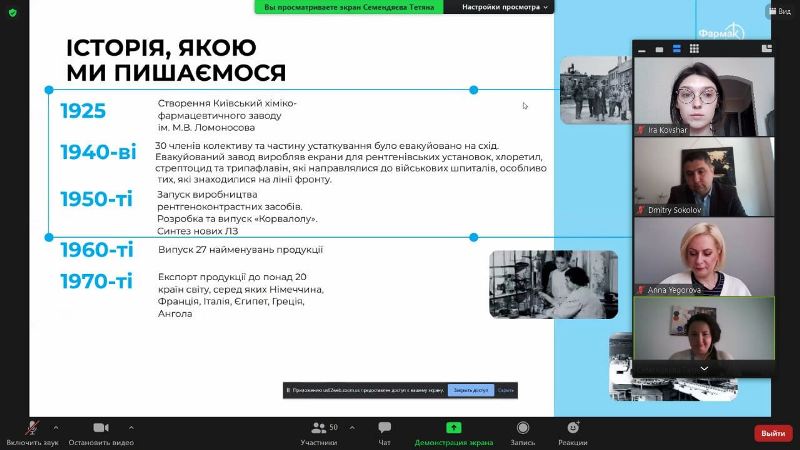Click the blue Закрыть доступ button
Image resolution: width=800 pixels, height=450 pixels.
point(471,390)
